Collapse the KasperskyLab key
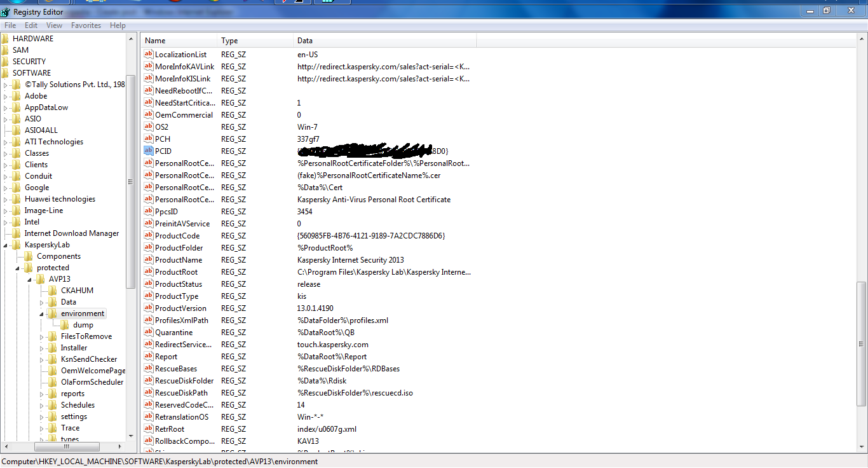Screen dimensions: 868x468 (6, 245)
